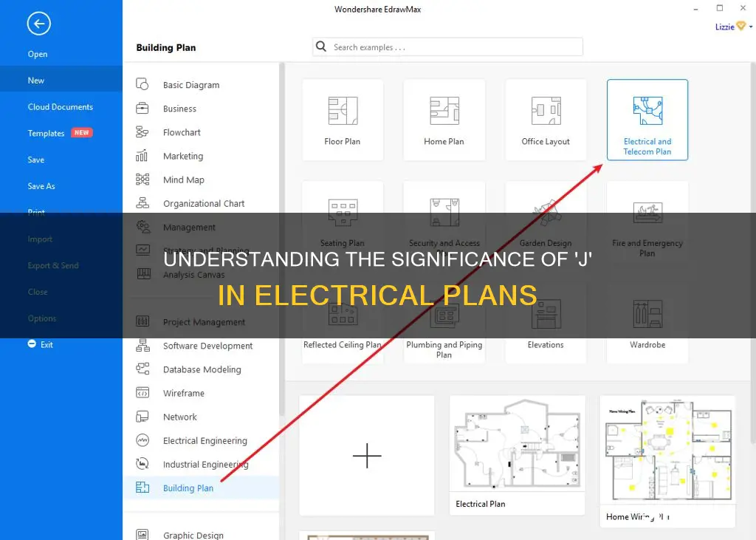The width and height of the screenshot is (756, 540).
Task: Click the Search examples input field
Action: point(447,47)
